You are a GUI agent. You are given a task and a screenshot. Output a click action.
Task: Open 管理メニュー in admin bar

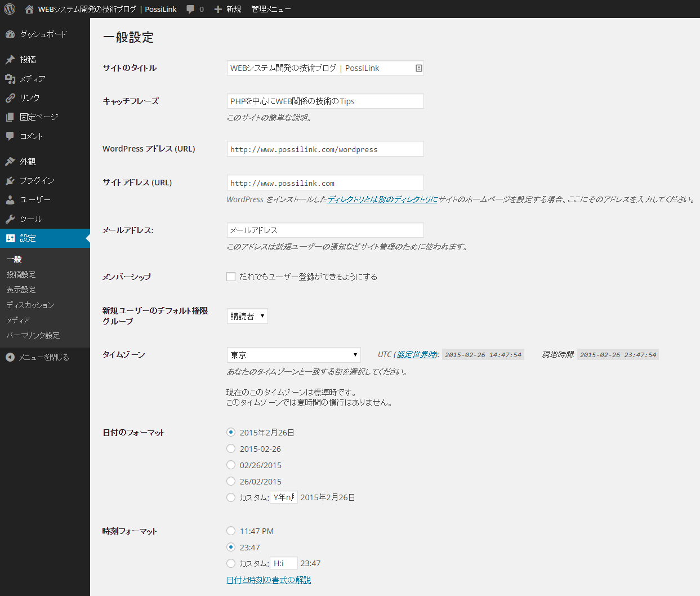271,9
